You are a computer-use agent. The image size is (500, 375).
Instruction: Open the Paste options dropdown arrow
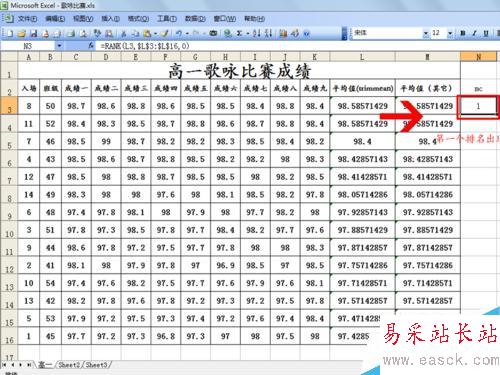click(x=155, y=33)
